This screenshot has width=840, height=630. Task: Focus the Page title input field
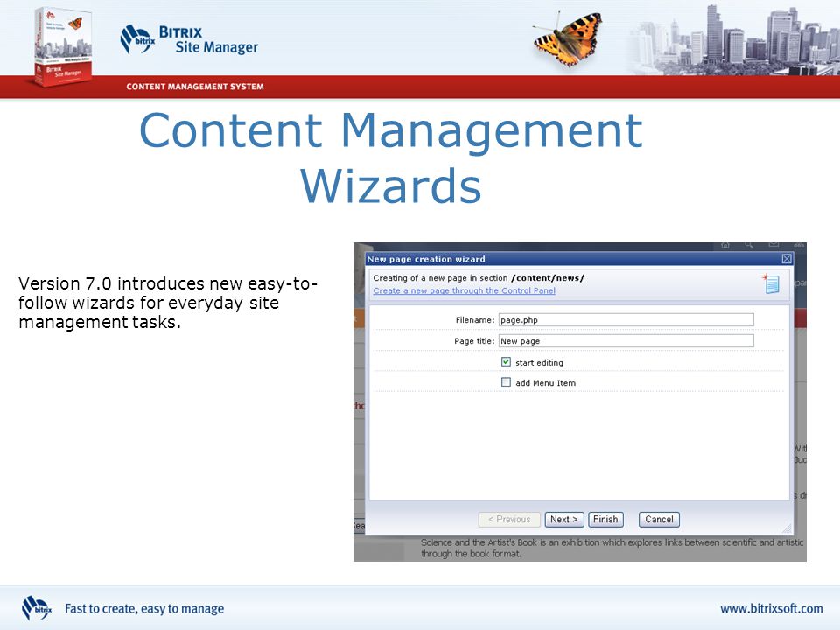click(x=626, y=340)
